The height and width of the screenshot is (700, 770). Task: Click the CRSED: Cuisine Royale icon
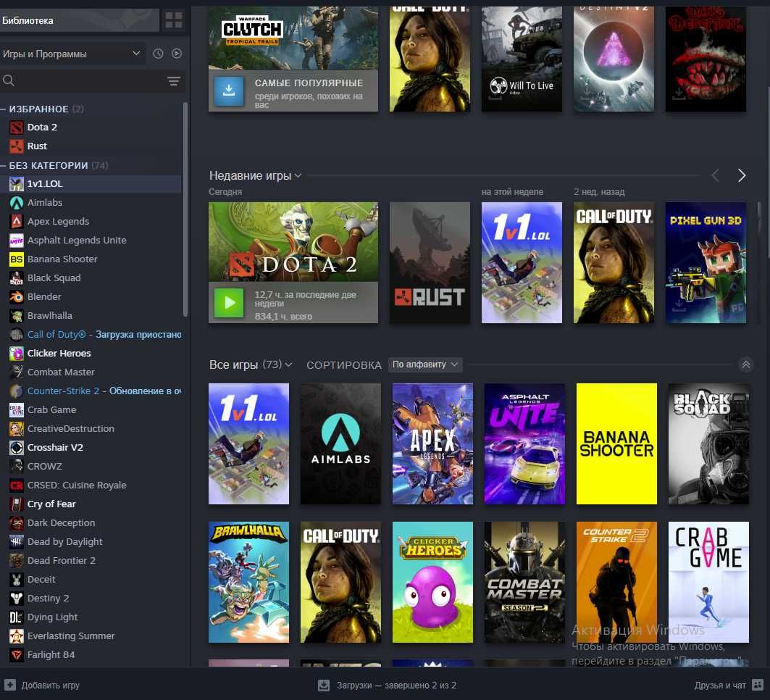[x=16, y=486]
